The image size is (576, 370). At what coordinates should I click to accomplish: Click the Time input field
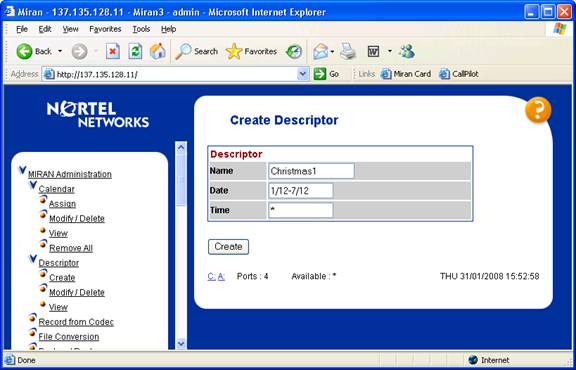coord(300,210)
